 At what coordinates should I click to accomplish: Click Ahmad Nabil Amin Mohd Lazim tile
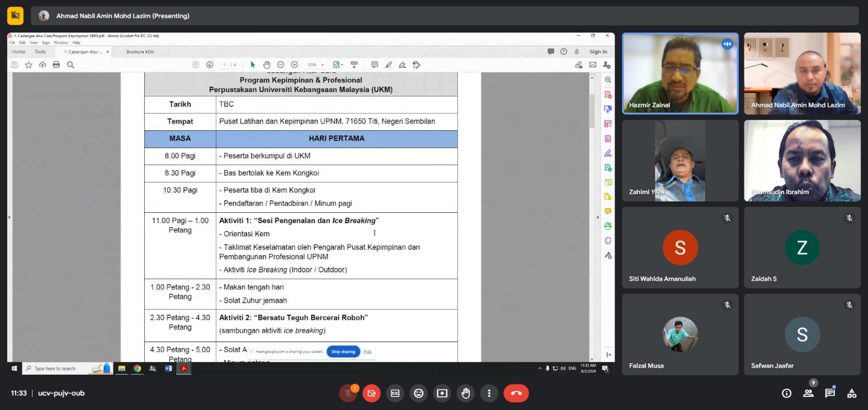[802, 73]
